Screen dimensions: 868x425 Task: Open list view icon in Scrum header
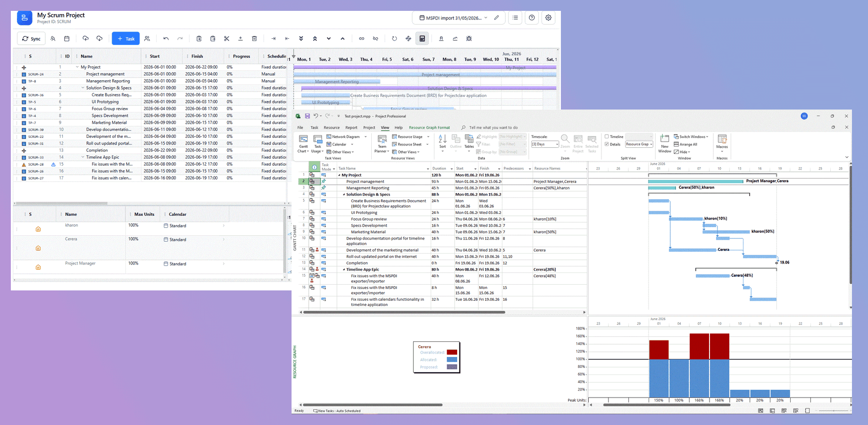point(515,17)
